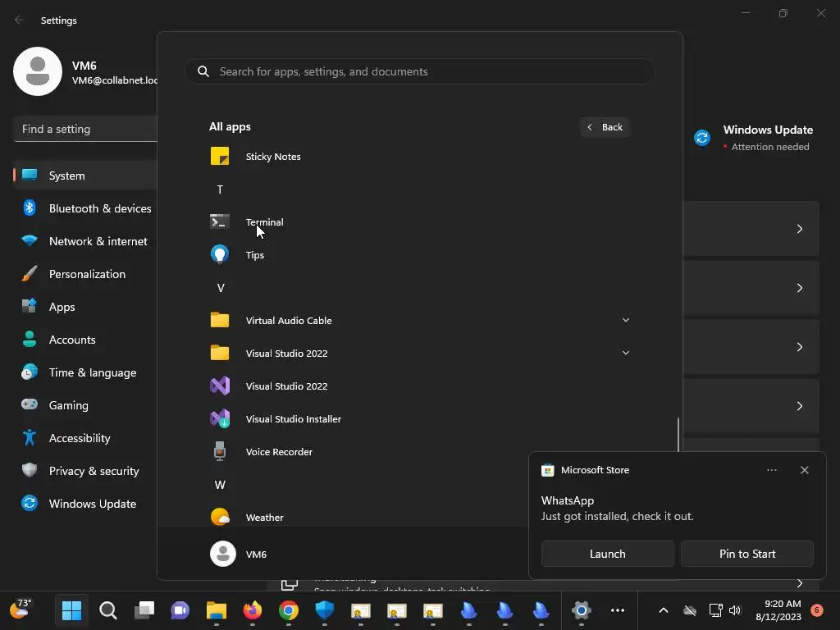
Task: Open Apps settings category
Action: (x=85, y=307)
